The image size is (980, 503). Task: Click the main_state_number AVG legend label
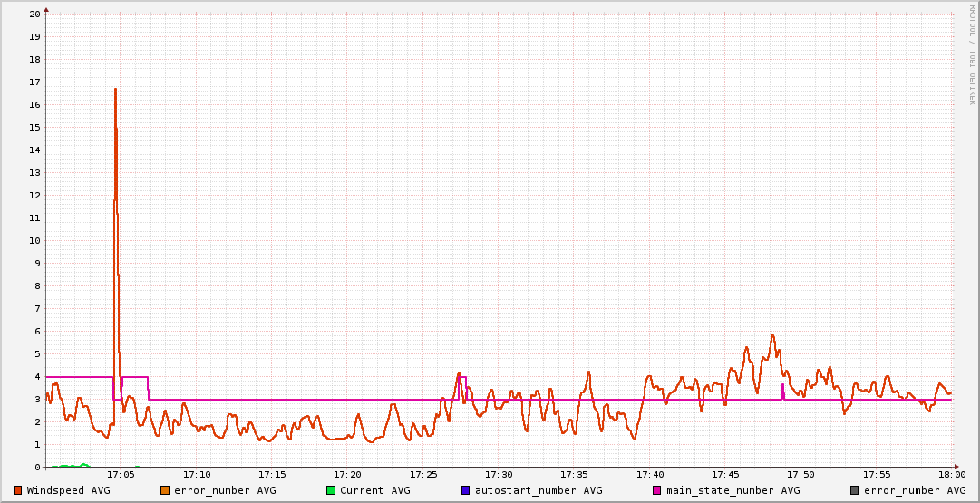click(733, 490)
